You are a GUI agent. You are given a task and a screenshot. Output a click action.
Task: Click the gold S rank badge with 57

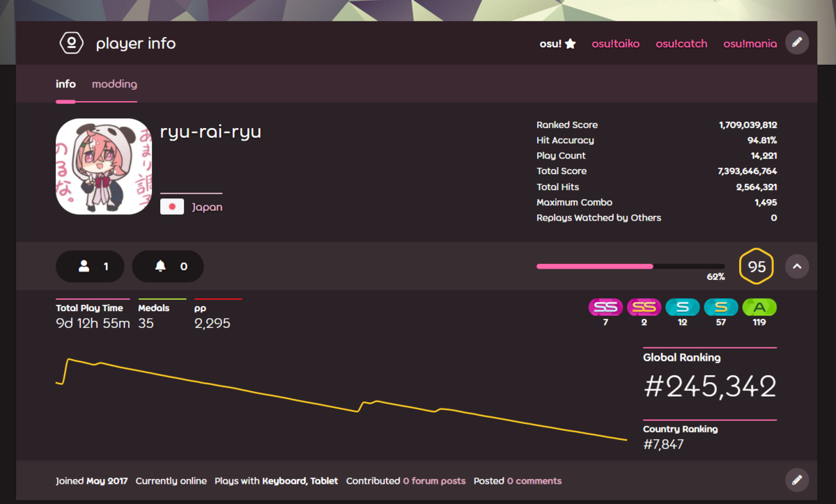click(x=721, y=307)
